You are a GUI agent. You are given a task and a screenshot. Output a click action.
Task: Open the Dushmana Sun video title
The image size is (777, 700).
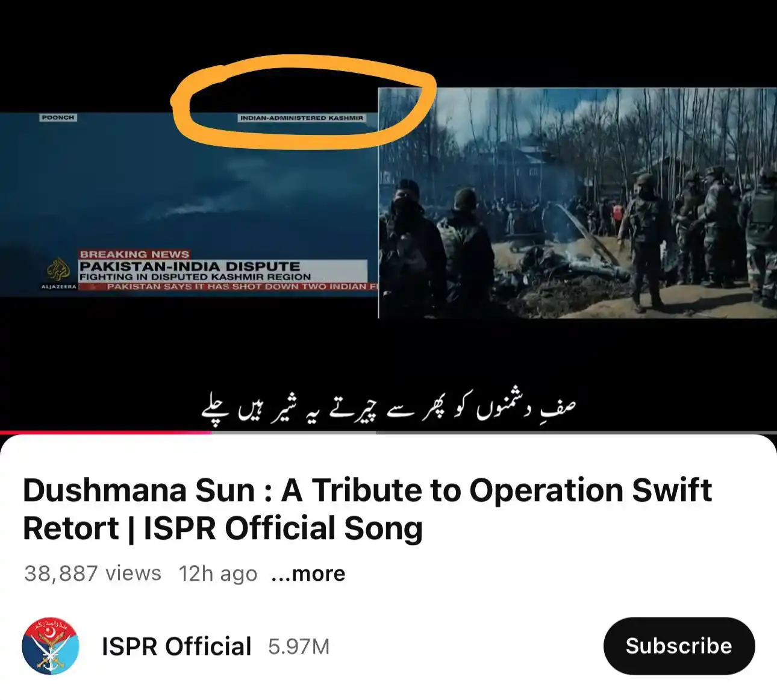tap(367, 509)
